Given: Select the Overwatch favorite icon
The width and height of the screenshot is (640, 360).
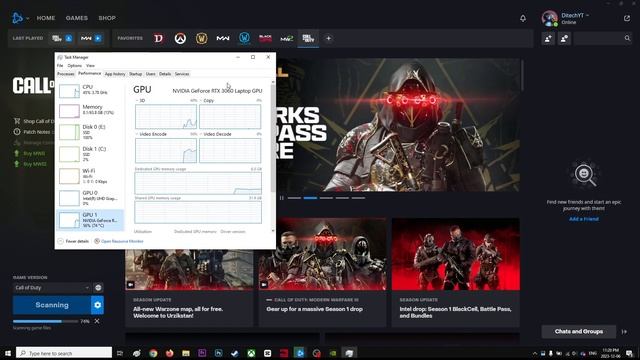Looking at the screenshot, I should [180, 38].
